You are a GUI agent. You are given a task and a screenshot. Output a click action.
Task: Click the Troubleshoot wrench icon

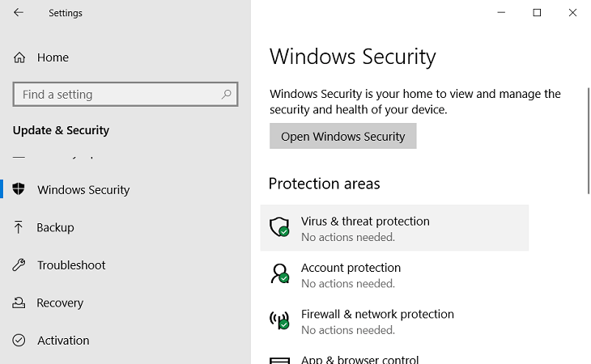click(19, 265)
